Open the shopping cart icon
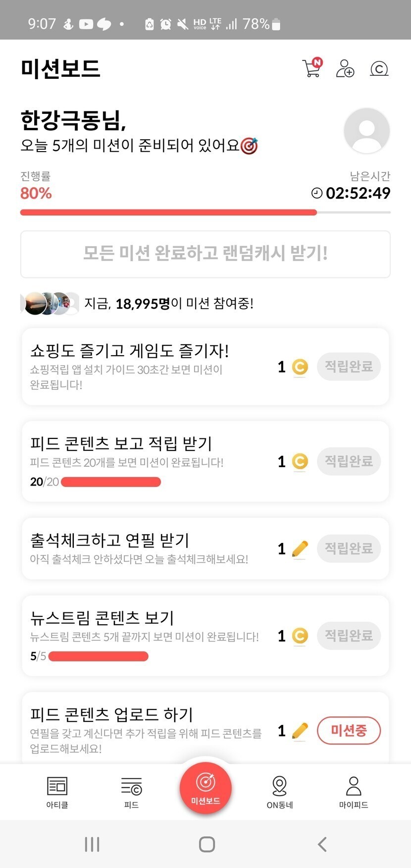This screenshot has width=411, height=868. [x=312, y=68]
